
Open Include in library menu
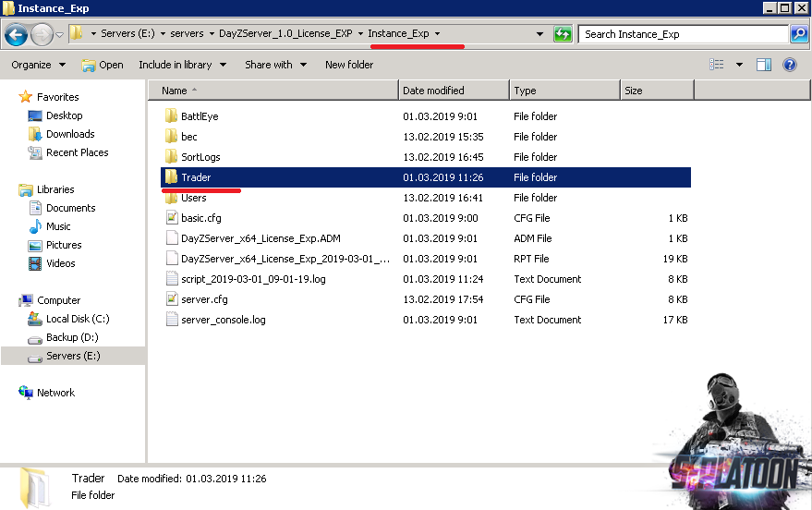click(182, 65)
